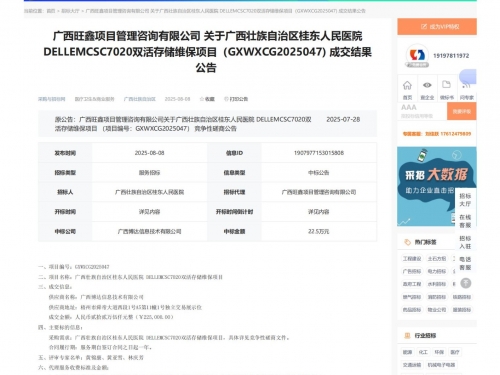Click the orange credit rating button beside AAA
500x375 pixels.
tap(461, 111)
